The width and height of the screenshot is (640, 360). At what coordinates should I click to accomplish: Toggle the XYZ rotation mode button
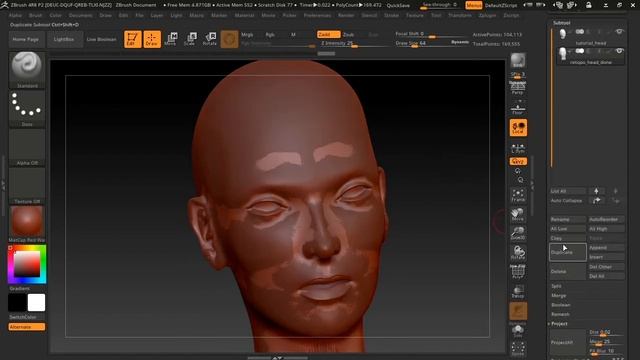[x=518, y=162]
